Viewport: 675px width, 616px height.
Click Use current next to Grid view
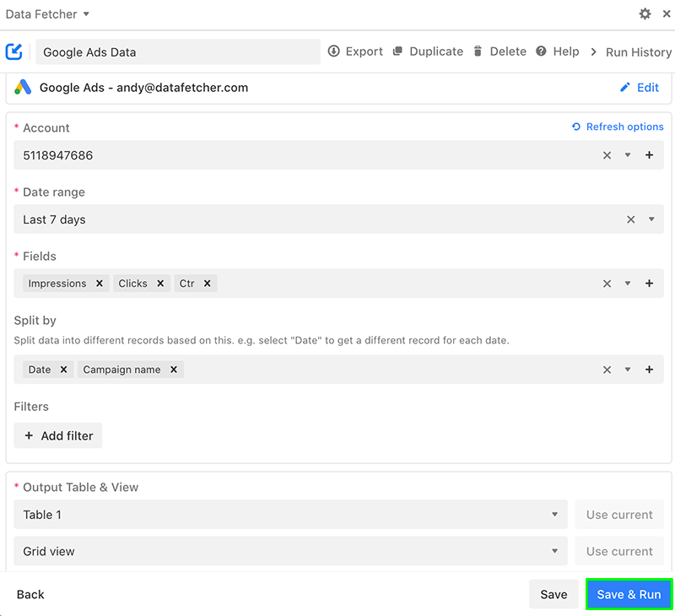[x=619, y=551]
